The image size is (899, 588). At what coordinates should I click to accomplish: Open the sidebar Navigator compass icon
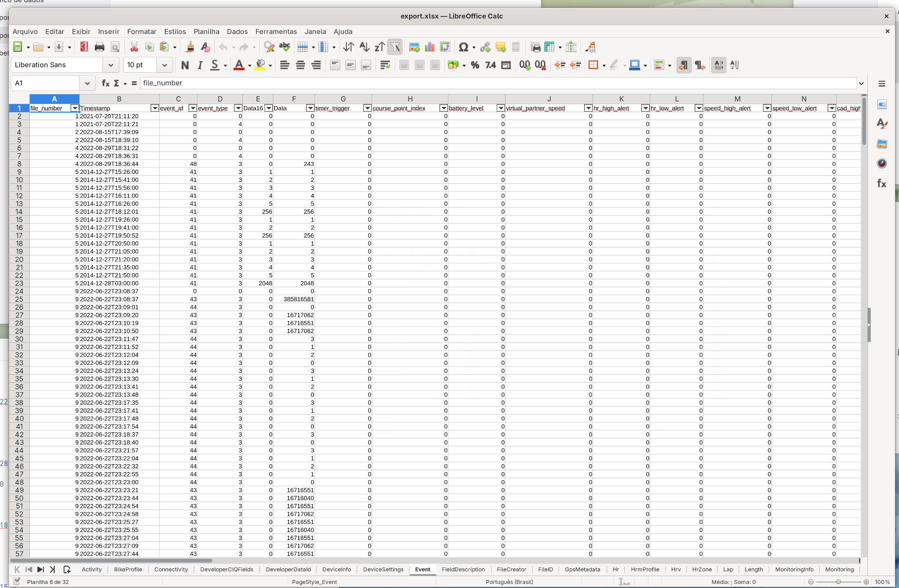click(x=882, y=163)
